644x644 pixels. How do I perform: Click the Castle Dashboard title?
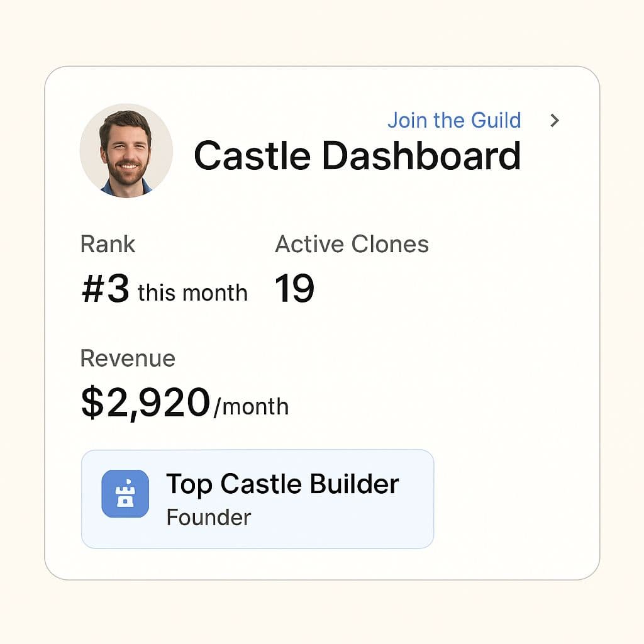[x=357, y=156]
